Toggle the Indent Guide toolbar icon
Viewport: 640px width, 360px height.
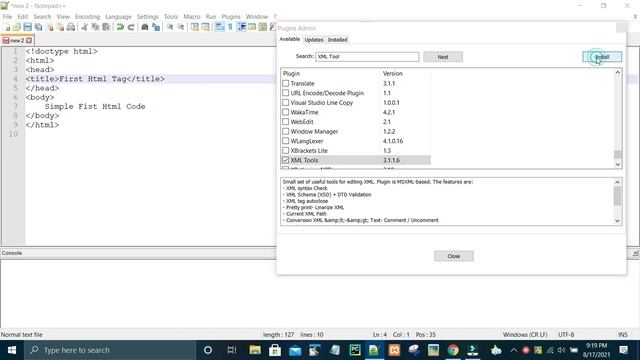[x=241, y=27]
